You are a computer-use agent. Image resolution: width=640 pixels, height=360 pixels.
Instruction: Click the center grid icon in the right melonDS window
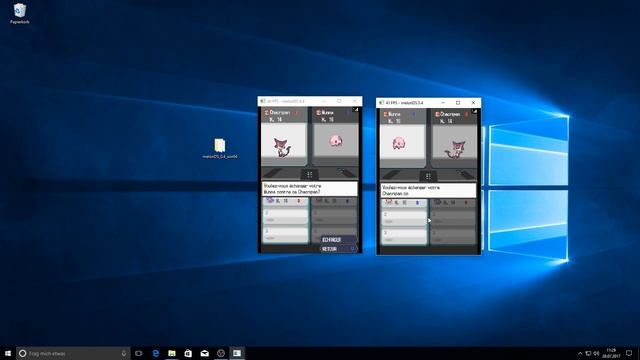coord(428,176)
